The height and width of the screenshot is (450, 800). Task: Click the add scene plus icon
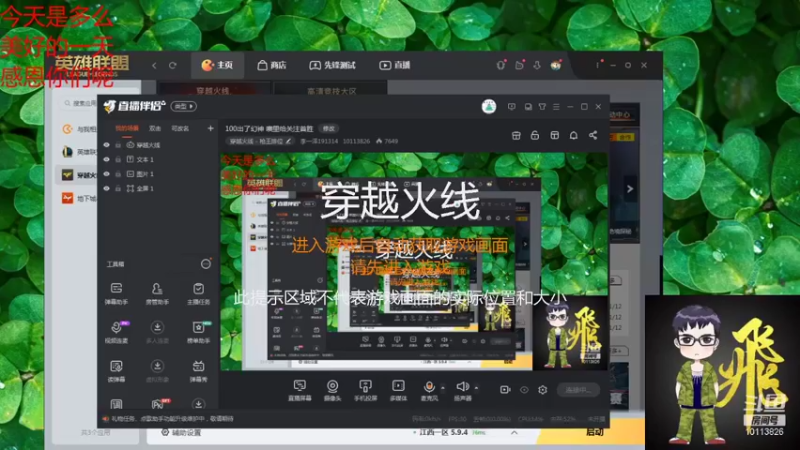tap(210, 129)
